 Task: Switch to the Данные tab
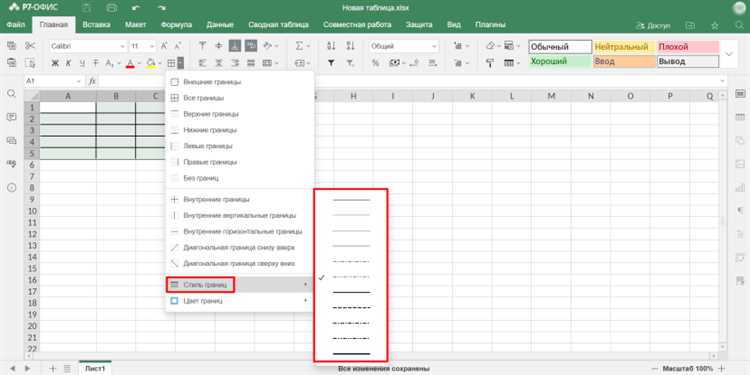[x=220, y=24]
